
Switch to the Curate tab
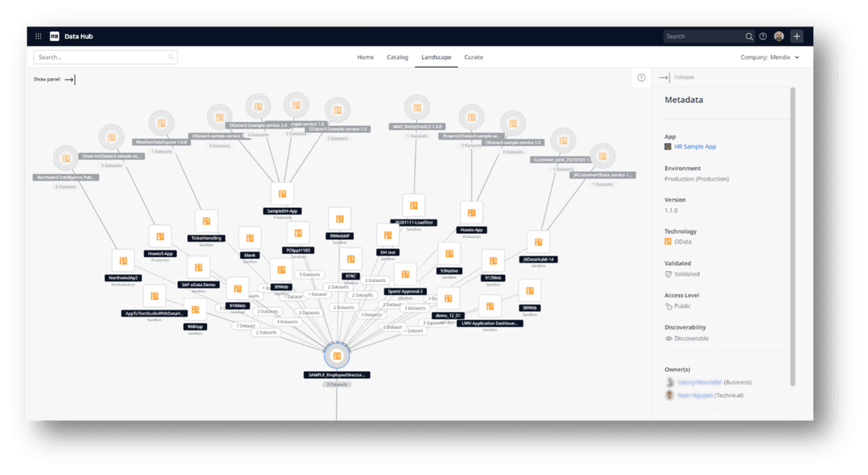[x=473, y=58]
